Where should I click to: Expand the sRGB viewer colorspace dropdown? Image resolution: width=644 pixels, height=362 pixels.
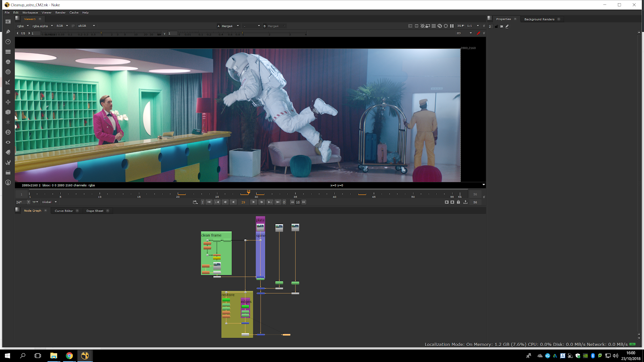tap(86, 26)
